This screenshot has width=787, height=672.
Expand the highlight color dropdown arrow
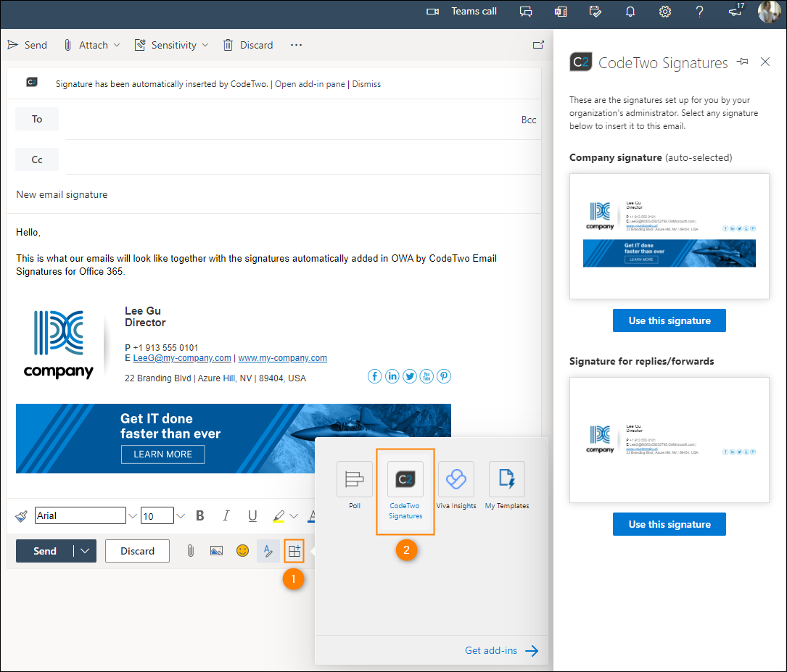pos(294,516)
